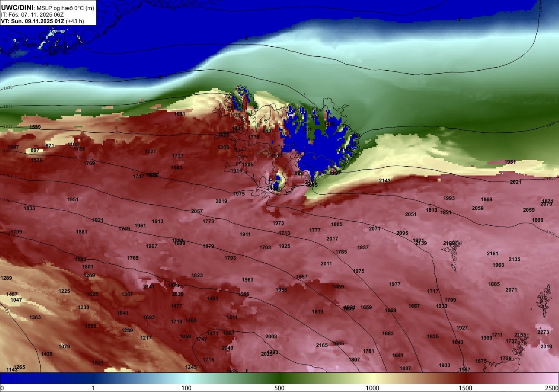559x392 pixels.
Task: Click the height value 1765
Action: [133, 258]
